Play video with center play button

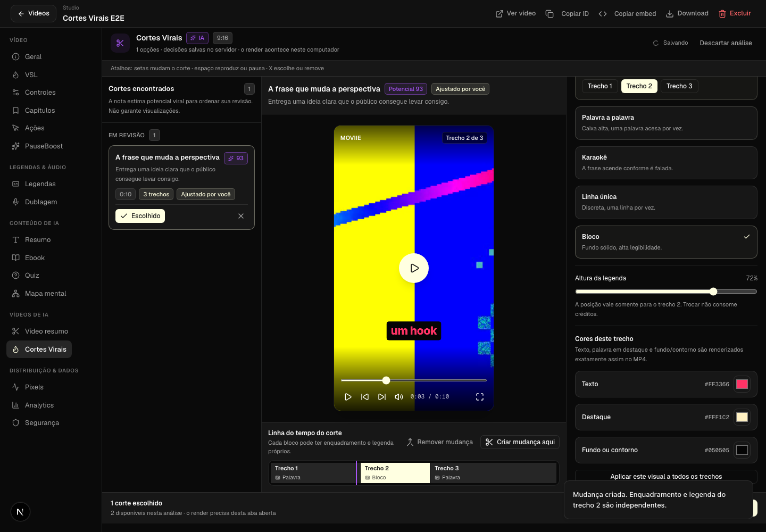point(414,268)
